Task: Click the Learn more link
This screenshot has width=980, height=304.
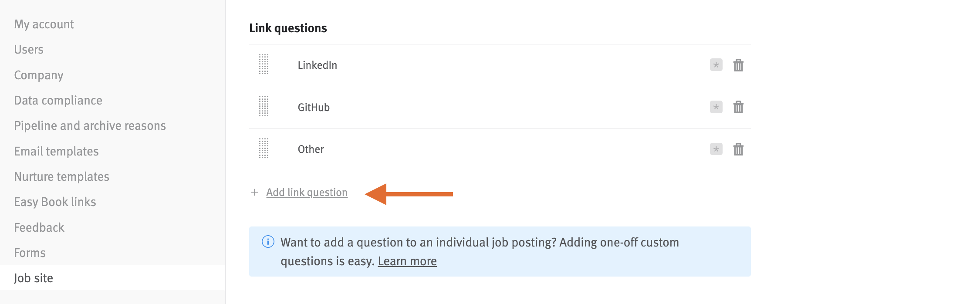Action: [x=407, y=261]
